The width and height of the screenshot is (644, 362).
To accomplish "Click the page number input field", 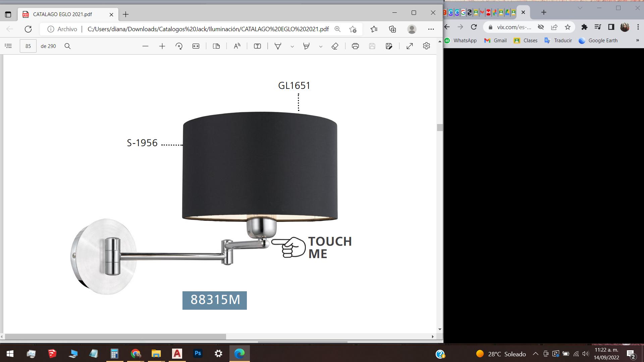I will coord(28,46).
